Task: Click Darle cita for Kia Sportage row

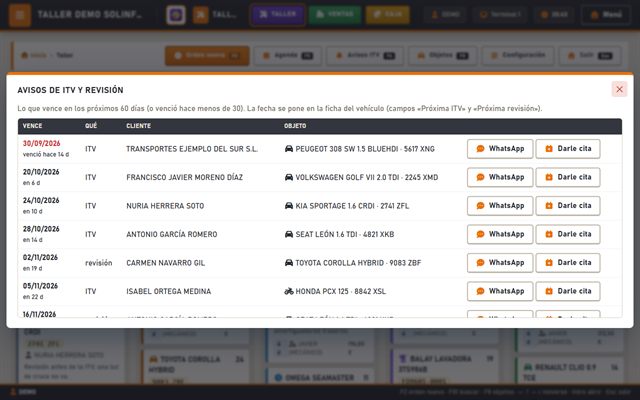Action: pos(568,206)
